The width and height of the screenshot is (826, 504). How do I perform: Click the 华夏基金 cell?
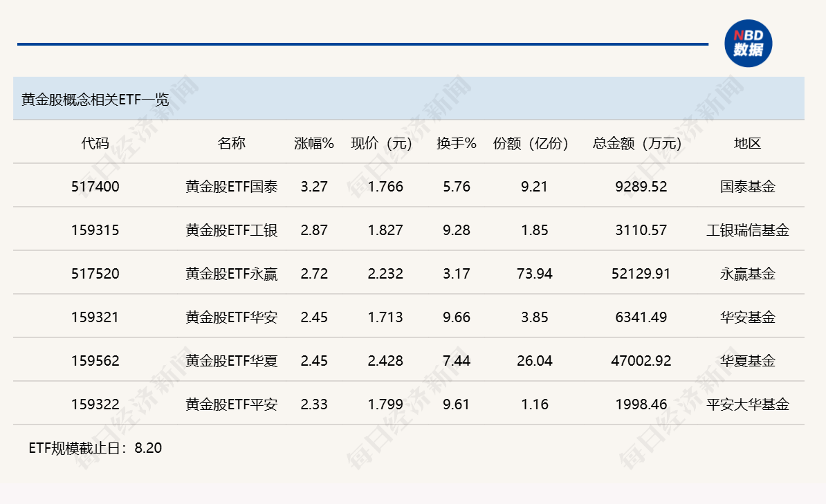[748, 361]
